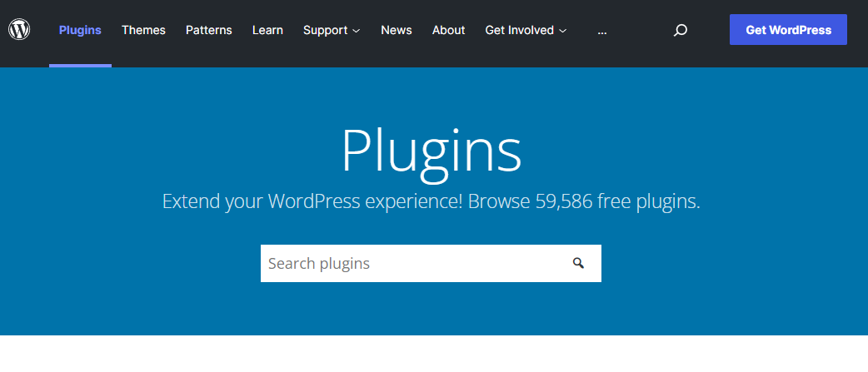Open Patterns from the top menu
Image resolution: width=868 pixels, height=372 pixels.
pyautogui.click(x=209, y=30)
